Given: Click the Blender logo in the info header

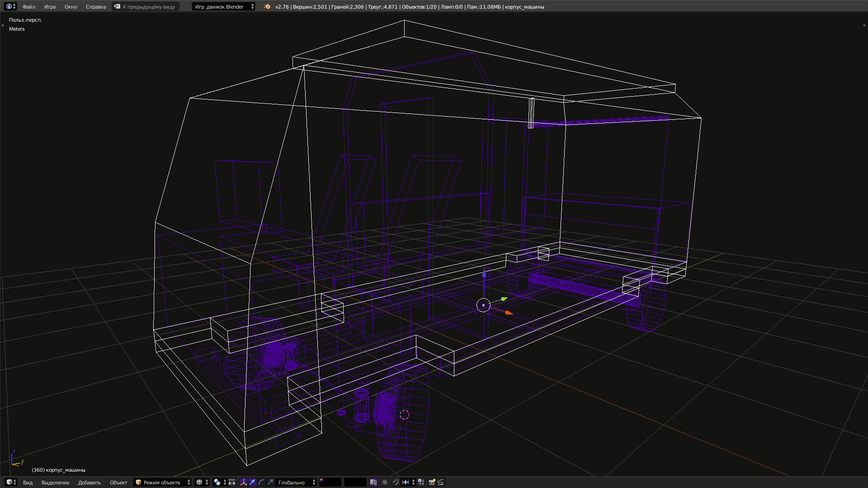Looking at the screenshot, I should click(266, 6).
